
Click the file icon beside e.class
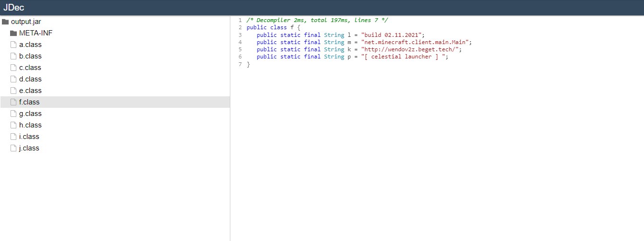[x=13, y=91]
